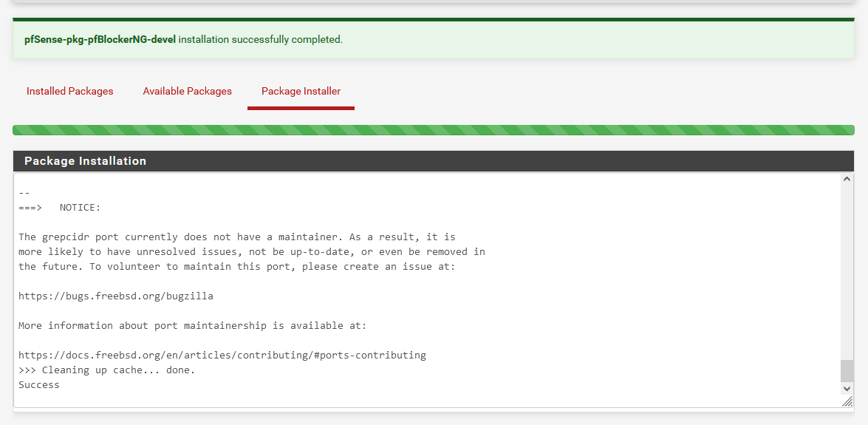Image resolution: width=868 pixels, height=425 pixels.
Task: Click 'more likely to have unresolved issues' line
Action: point(252,251)
